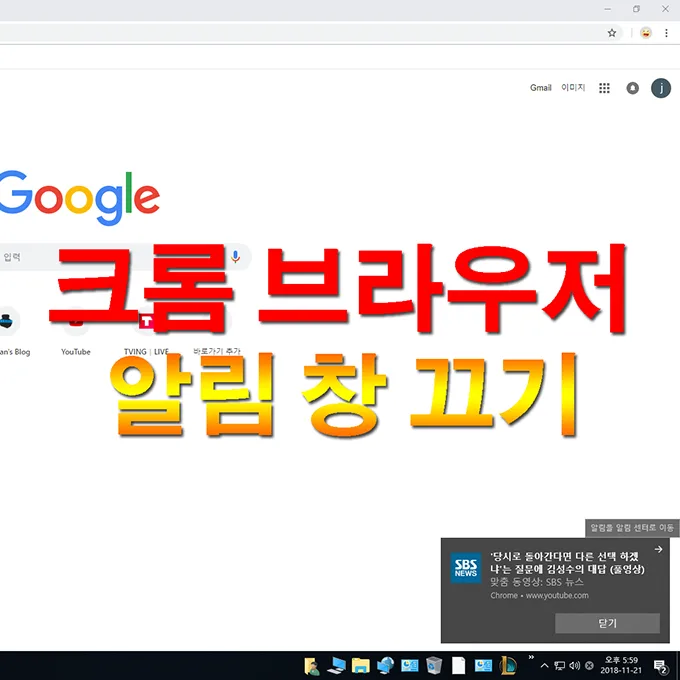Open the 이미지 link
Viewport: 680px width, 680px height.
pos(573,88)
